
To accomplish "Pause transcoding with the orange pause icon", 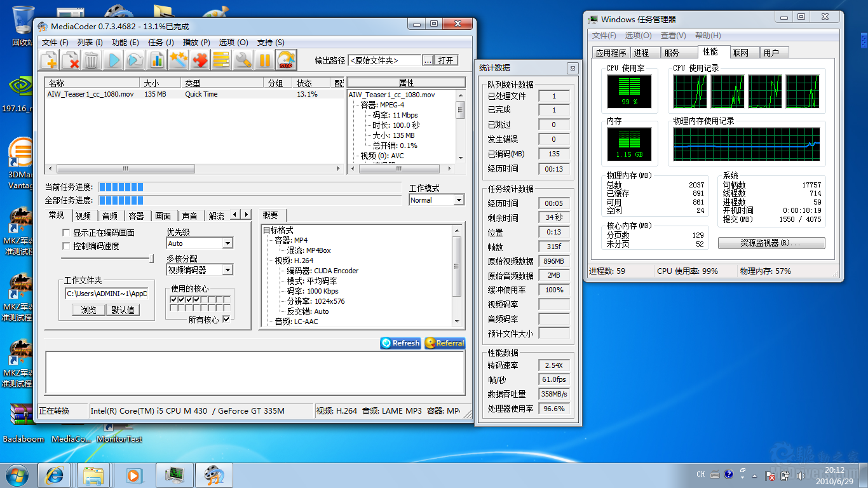I will [264, 60].
